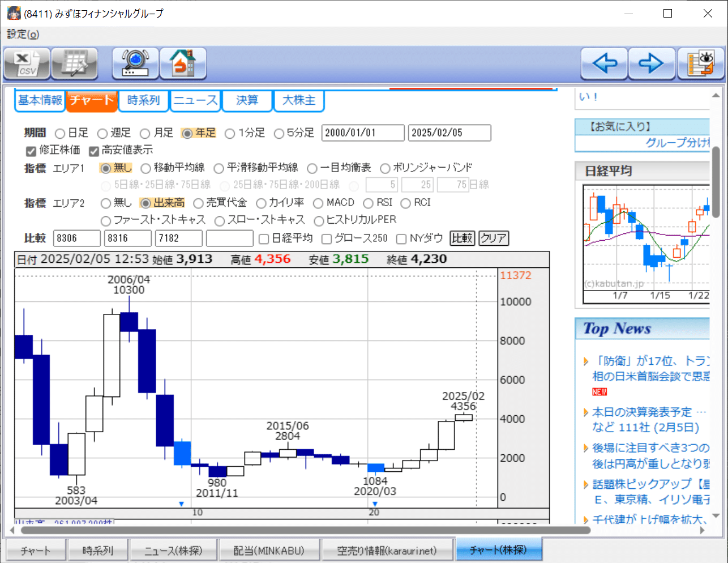The height and width of the screenshot is (563, 728).
Task: Toggle the 修正株価 checkbox
Action: tap(31, 151)
